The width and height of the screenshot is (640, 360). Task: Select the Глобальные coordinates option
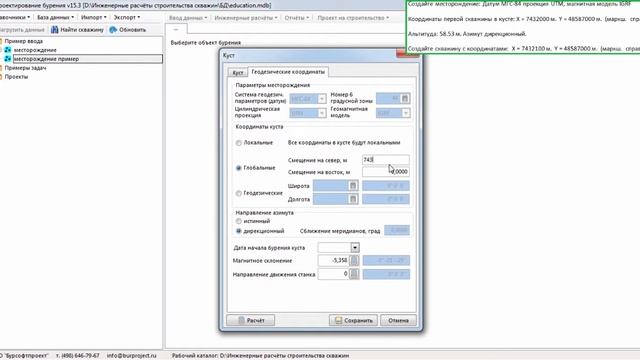coord(239,168)
